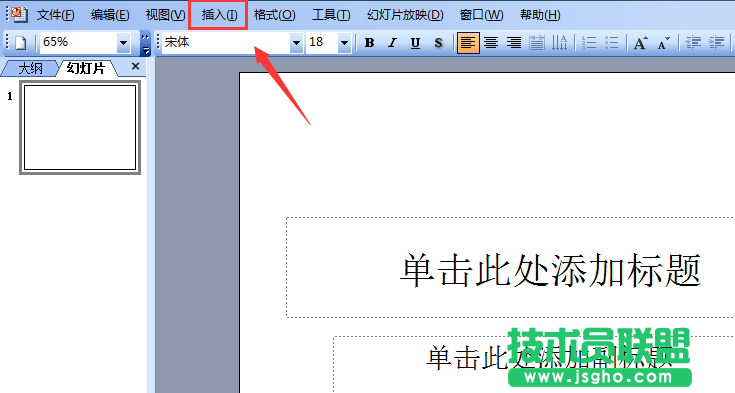Center align text
This screenshot has width=735, height=393.
[491, 43]
